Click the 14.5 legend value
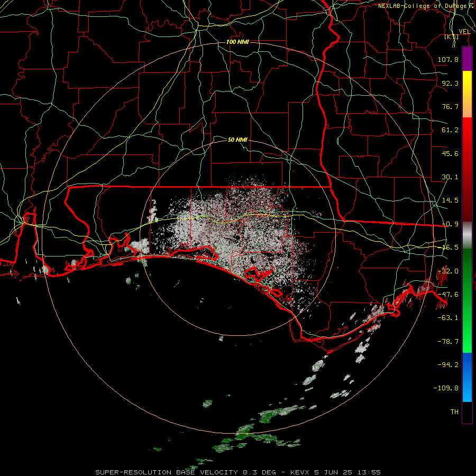476x476 pixels. (450, 200)
